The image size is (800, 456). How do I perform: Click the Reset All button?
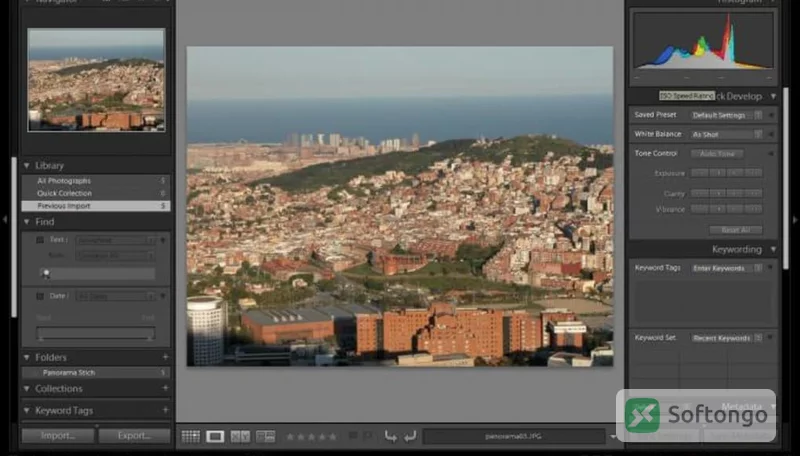pos(735,230)
